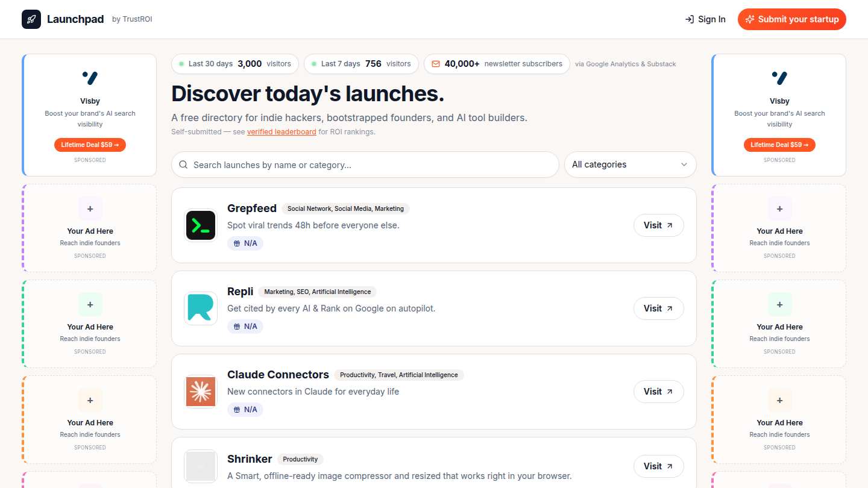
Task: Click the search magnifier icon
Action: pyautogui.click(x=183, y=164)
